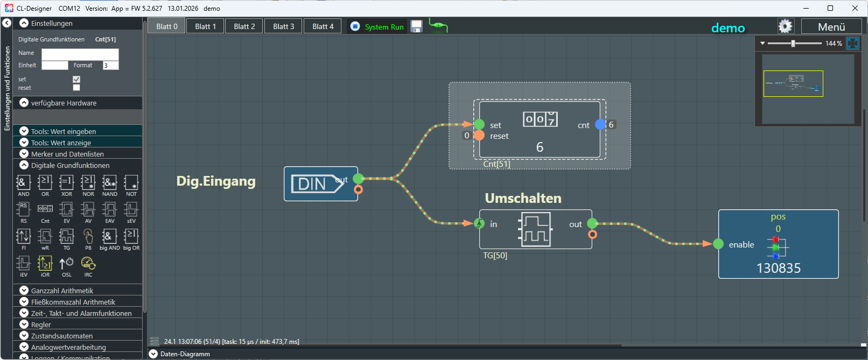Image resolution: width=868 pixels, height=360 pixels.
Task: Click the Name input field
Action: click(x=80, y=53)
